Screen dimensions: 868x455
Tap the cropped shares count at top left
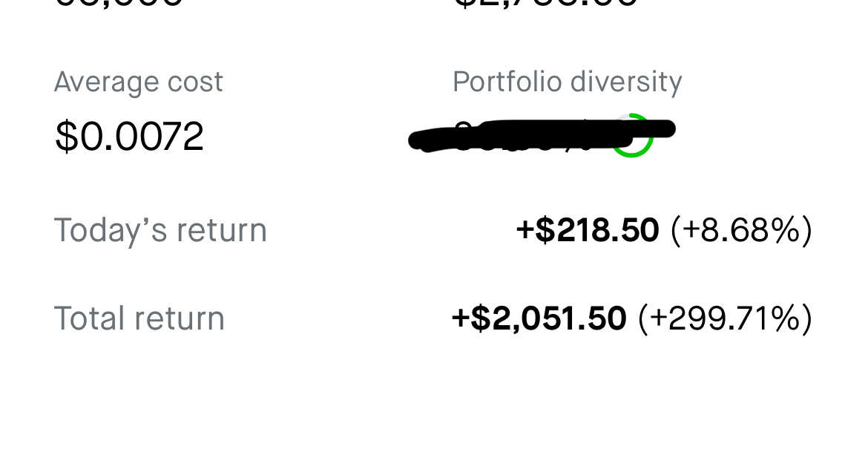[119, 3]
